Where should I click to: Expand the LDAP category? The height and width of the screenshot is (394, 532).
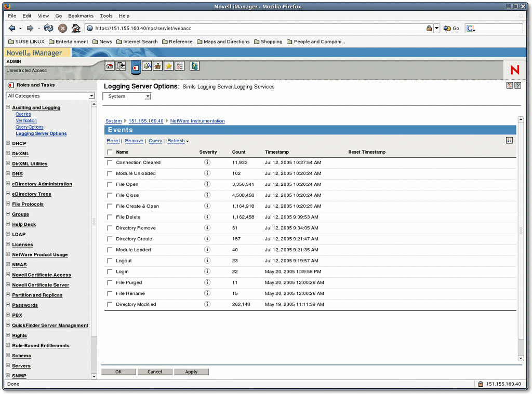click(x=8, y=234)
